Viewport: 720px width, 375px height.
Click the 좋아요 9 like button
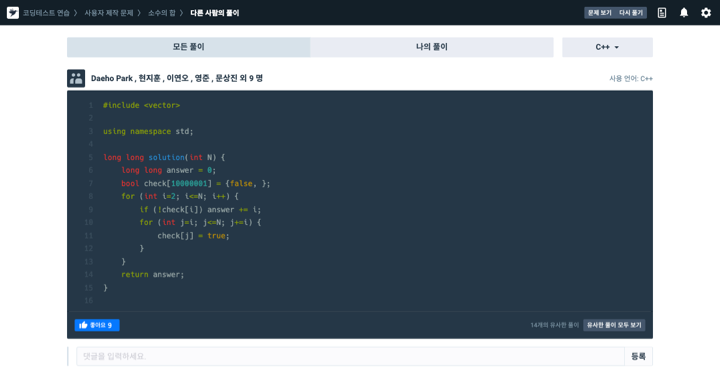click(x=97, y=325)
